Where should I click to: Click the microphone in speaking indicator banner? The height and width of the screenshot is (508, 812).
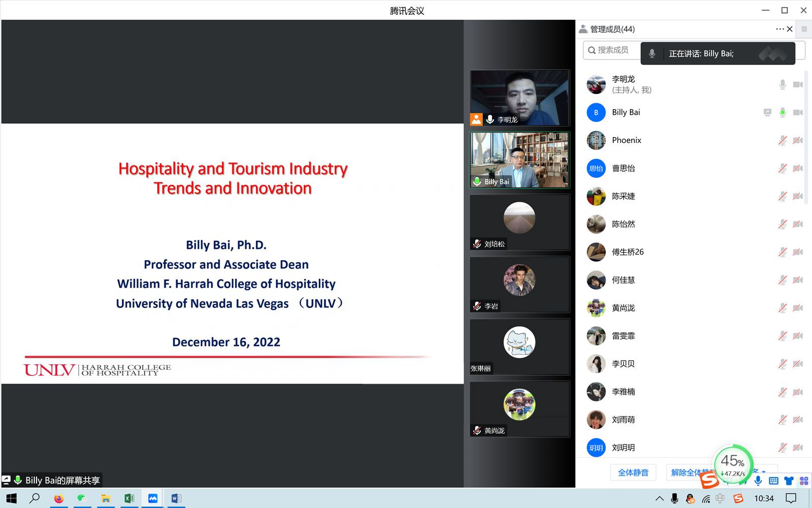click(652, 53)
